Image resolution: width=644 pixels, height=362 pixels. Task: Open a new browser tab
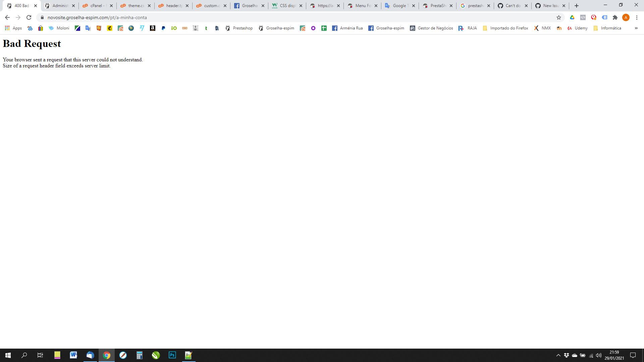pos(577,6)
